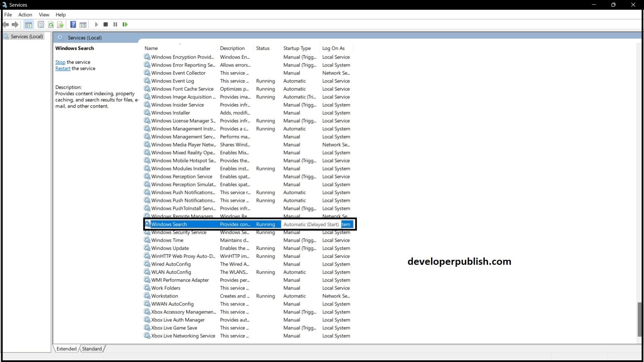Sort by the Log On As column
Screen dimensions: 644x362
point(334,48)
